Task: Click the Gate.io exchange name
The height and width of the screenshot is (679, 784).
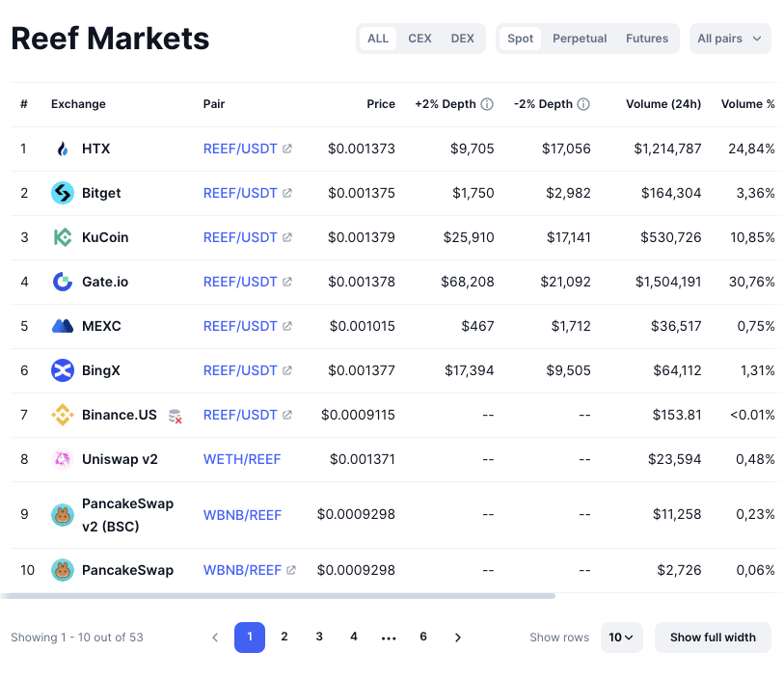Action: coord(105,282)
